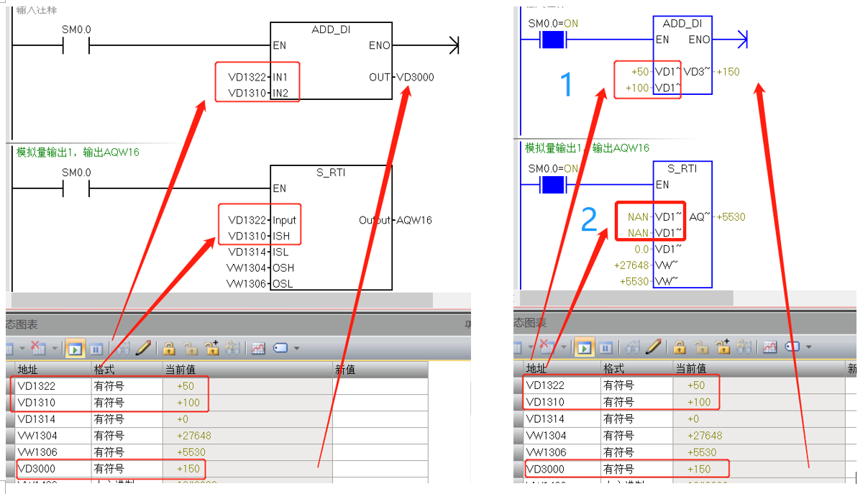Select ADD_DI box in right monitoring ladder
The image size is (868, 494).
tap(682, 55)
